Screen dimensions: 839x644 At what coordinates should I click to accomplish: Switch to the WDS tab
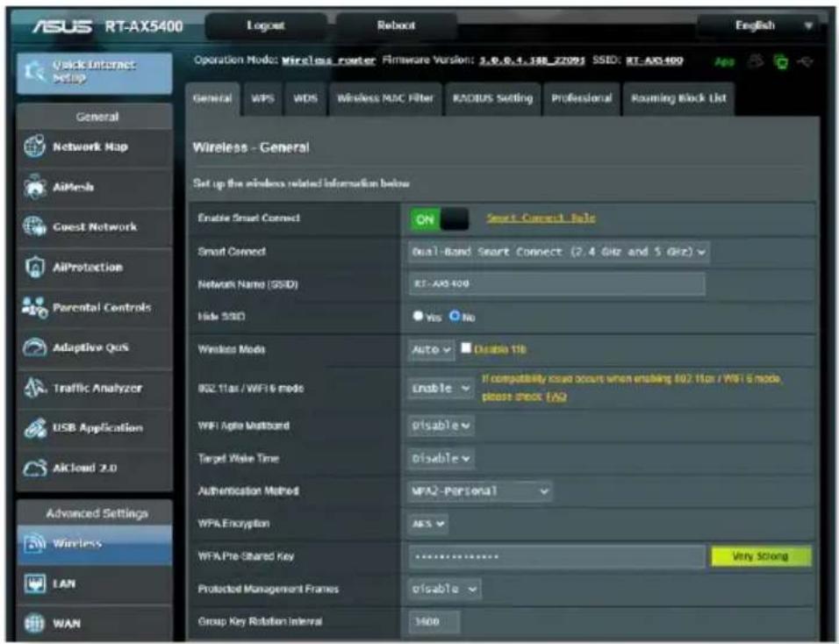click(x=305, y=98)
